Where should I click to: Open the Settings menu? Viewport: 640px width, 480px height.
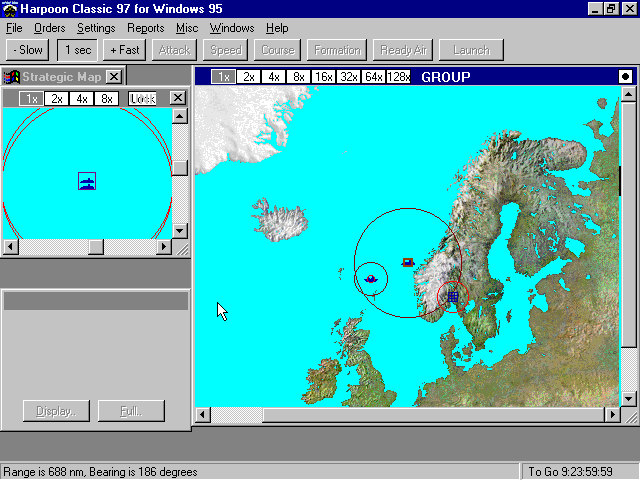[x=96, y=28]
